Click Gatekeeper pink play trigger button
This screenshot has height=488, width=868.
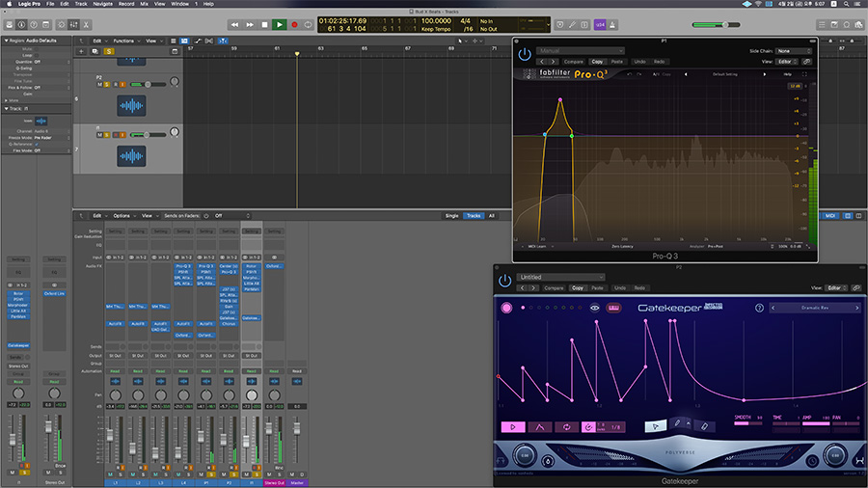[513, 426]
